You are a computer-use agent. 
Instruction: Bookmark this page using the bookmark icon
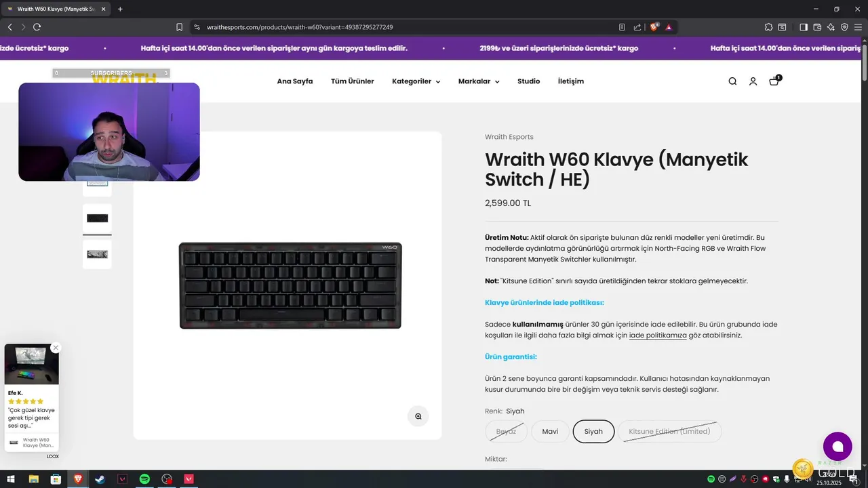[x=179, y=27]
